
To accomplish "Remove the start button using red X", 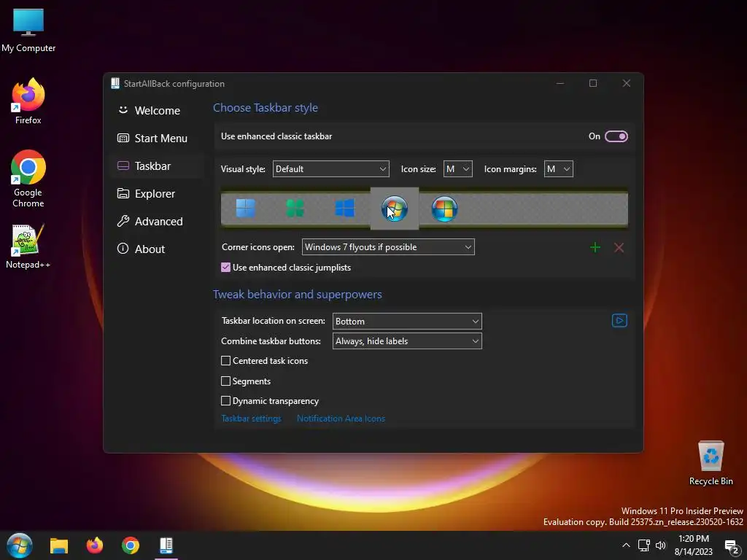I will point(619,248).
